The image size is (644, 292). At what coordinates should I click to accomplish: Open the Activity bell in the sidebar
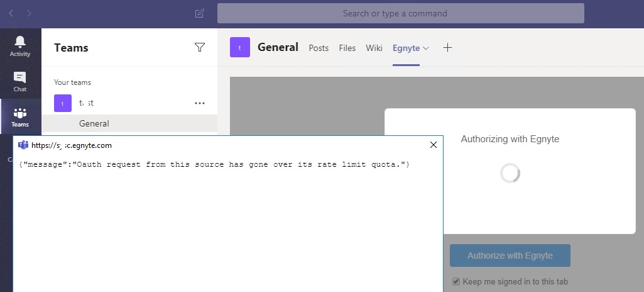click(x=20, y=46)
